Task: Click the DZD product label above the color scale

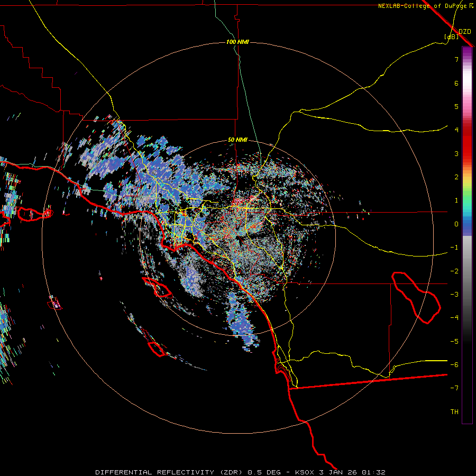Action: pyautogui.click(x=464, y=32)
